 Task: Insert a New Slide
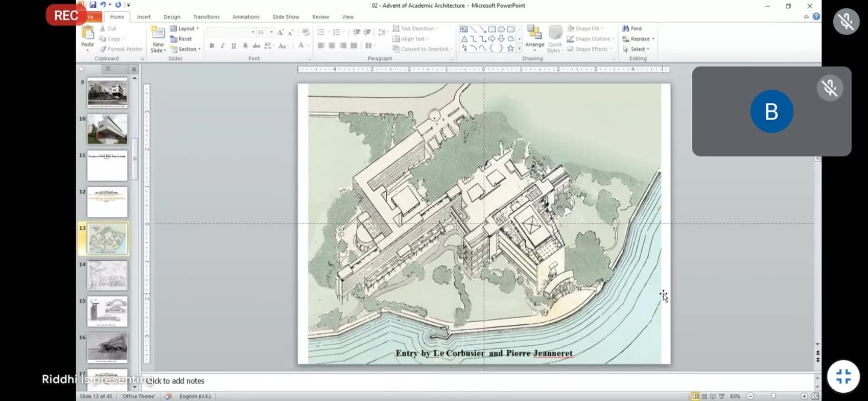click(x=158, y=39)
